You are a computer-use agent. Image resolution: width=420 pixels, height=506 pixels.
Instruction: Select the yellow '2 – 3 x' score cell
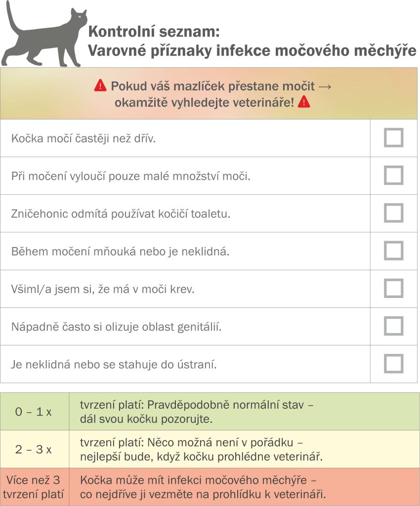click(35, 449)
